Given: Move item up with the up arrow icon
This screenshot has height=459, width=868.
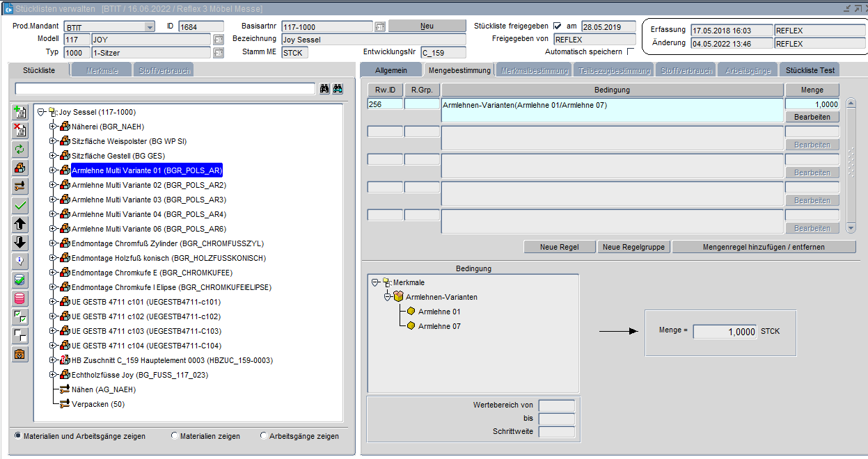Looking at the screenshot, I should (20, 224).
